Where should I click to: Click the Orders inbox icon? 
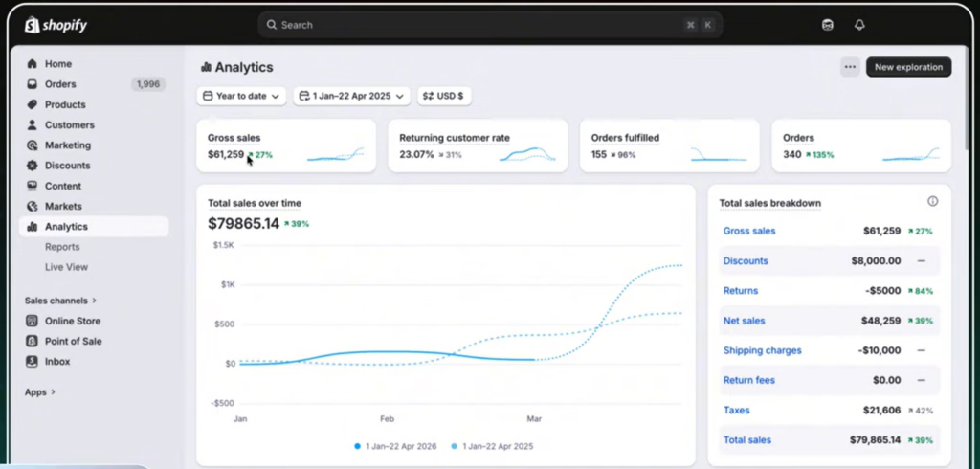(x=32, y=84)
